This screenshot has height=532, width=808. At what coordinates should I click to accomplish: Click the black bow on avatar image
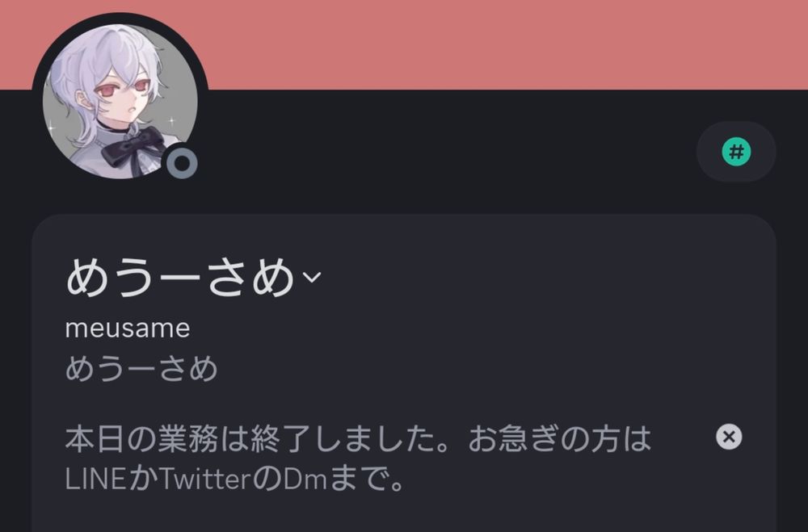pyautogui.click(x=133, y=147)
